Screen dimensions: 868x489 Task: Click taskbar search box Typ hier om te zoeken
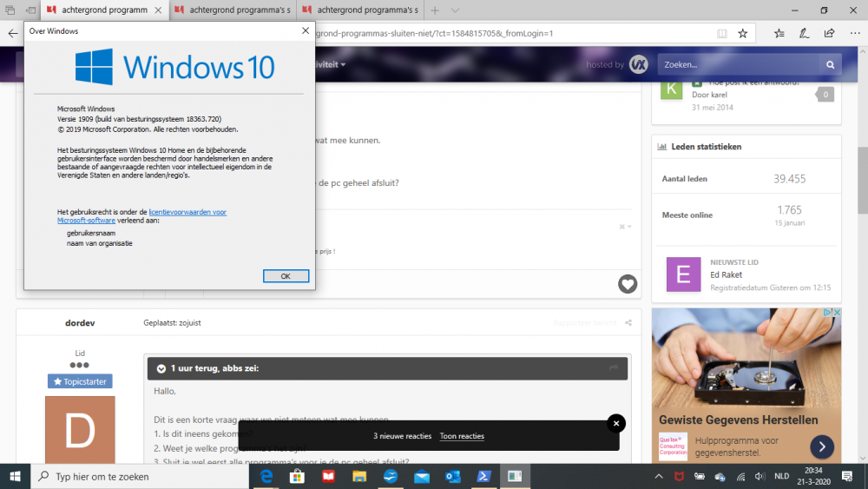pos(140,476)
